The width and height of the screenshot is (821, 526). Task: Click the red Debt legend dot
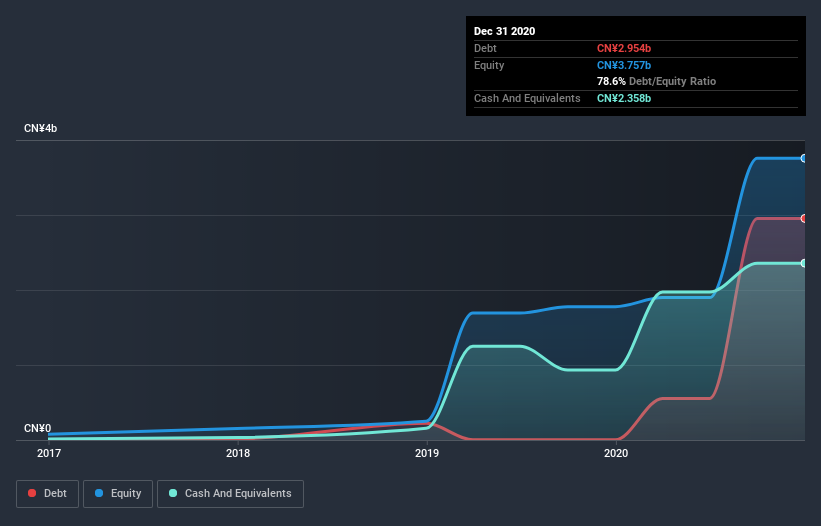(32, 493)
